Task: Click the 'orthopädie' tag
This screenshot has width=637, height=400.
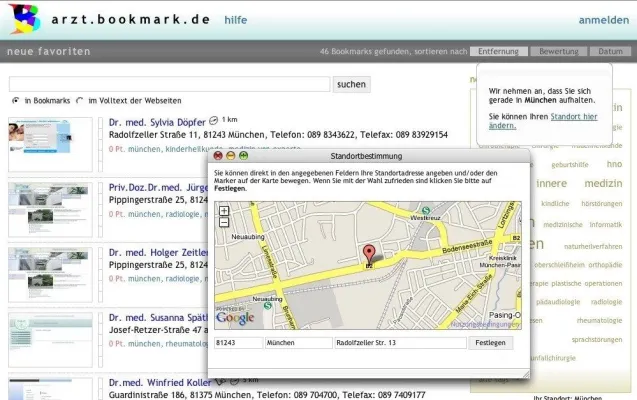Action: pos(605,265)
